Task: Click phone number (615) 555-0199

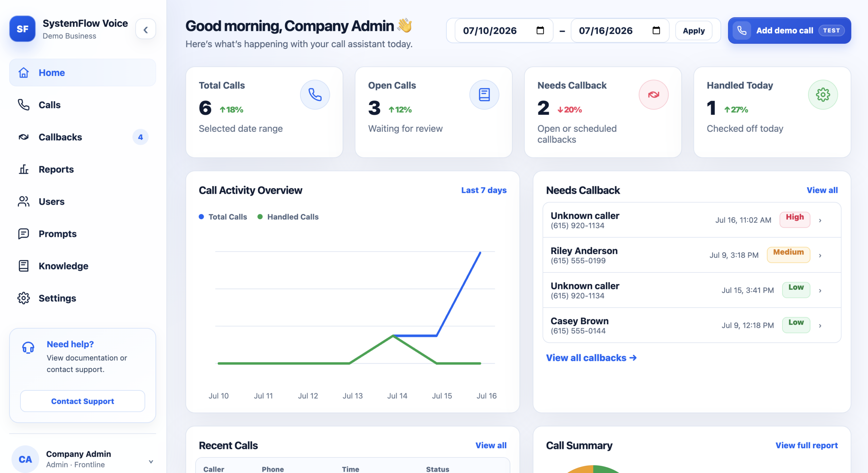Action: coord(578,261)
